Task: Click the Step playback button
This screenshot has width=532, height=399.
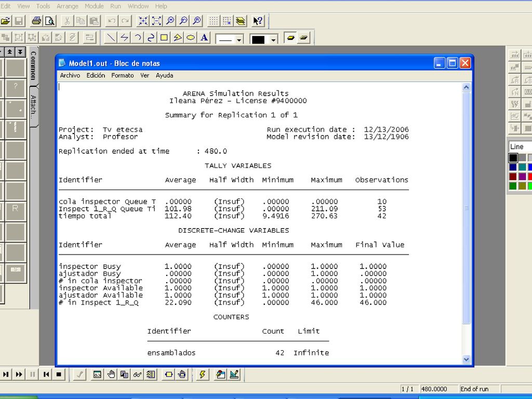Action: click(x=6, y=375)
